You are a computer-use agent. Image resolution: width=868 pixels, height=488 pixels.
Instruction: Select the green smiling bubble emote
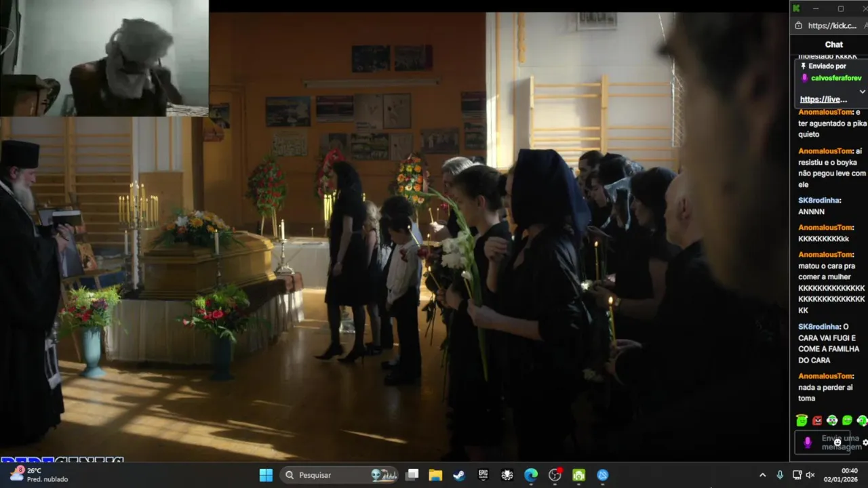click(x=847, y=421)
